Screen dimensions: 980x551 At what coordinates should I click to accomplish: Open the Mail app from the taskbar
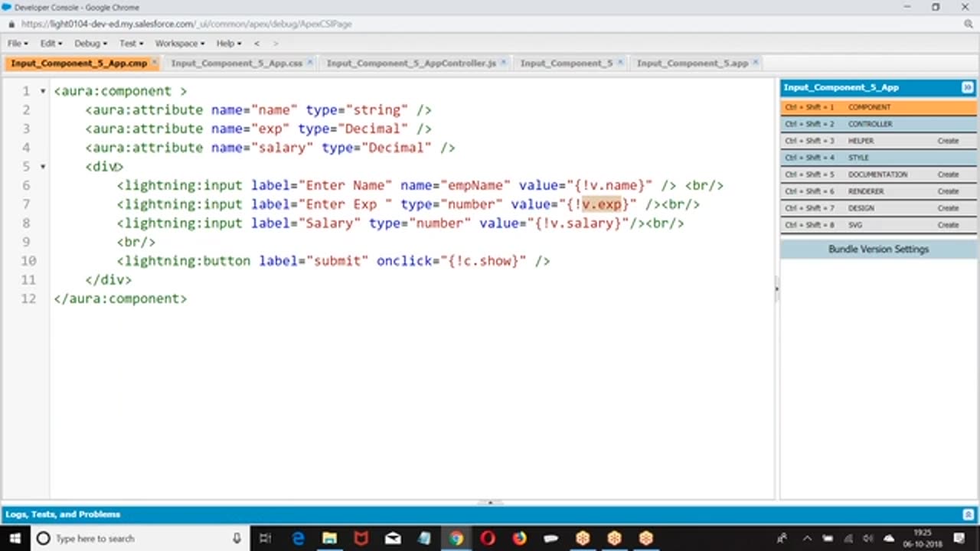click(393, 538)
